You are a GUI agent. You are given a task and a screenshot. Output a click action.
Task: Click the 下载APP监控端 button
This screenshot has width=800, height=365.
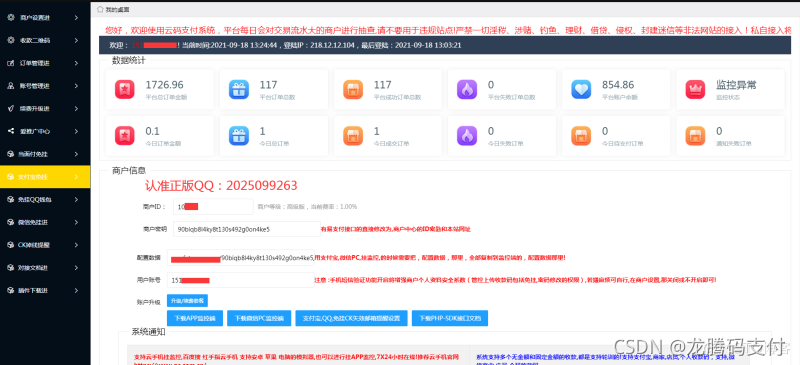click(195, 318)
